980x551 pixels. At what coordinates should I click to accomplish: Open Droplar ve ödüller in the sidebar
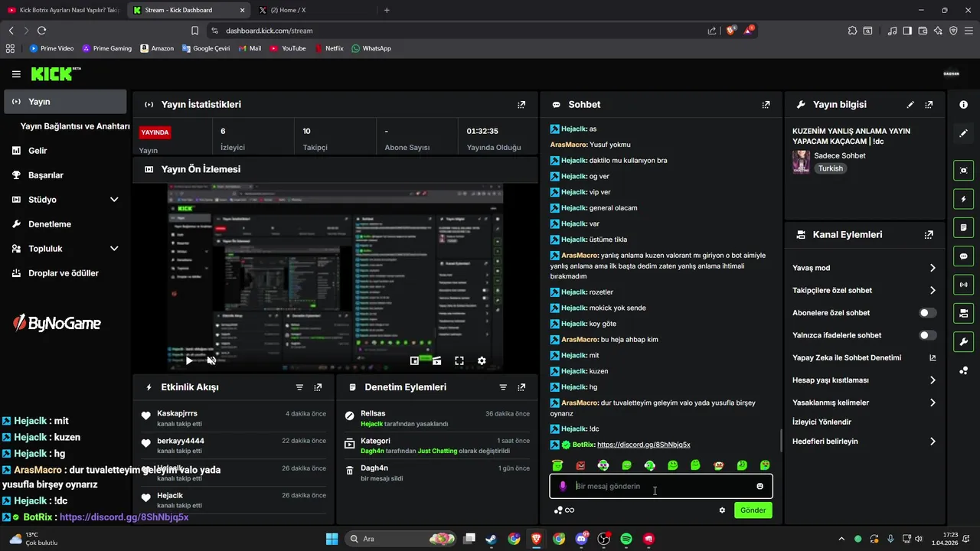point(66,273)
